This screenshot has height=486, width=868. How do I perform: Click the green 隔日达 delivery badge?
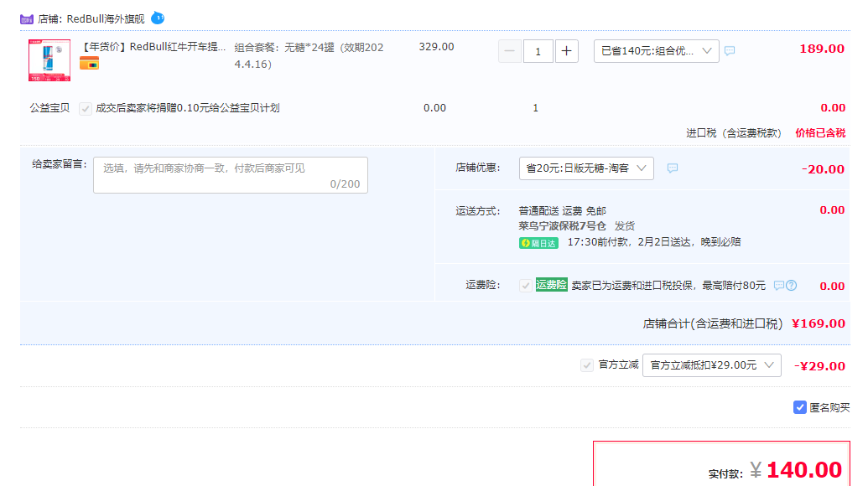[538, 243]
